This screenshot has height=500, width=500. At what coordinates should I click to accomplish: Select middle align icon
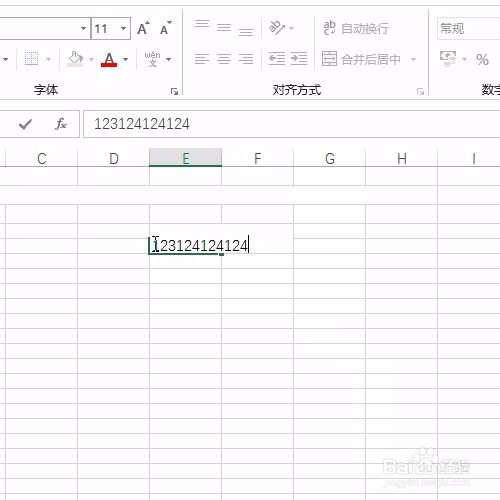click(x=224, y=27)
